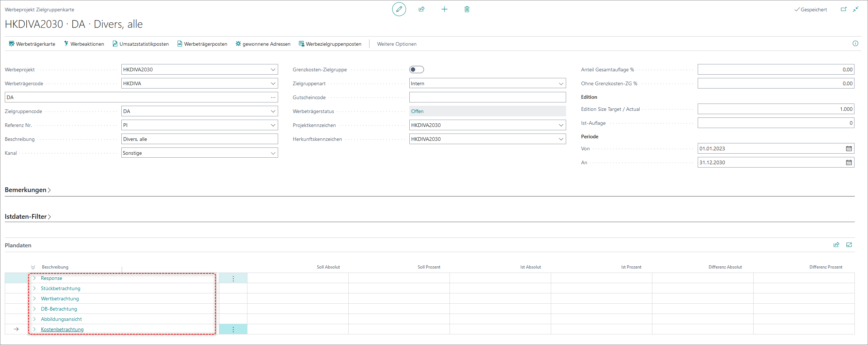This screenshot has width=868, height=345.
Task: Click Edition Size Target / Actual field
Action: [776, 109]
